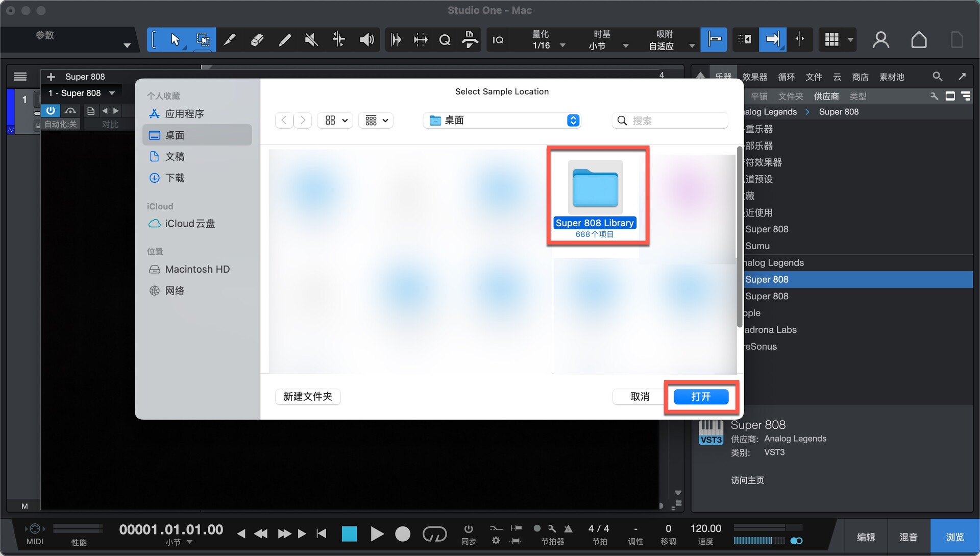Click the dialog's vertical scrollbar
Image resolution: width=980 pixels, height=556 pixels.
coord(740,237)
